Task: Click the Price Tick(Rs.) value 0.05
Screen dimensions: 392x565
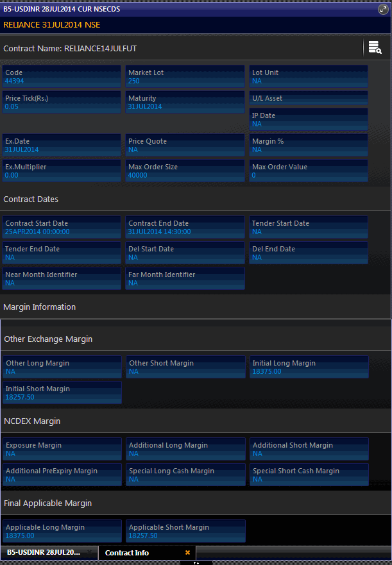Action: tap(12, 106)
